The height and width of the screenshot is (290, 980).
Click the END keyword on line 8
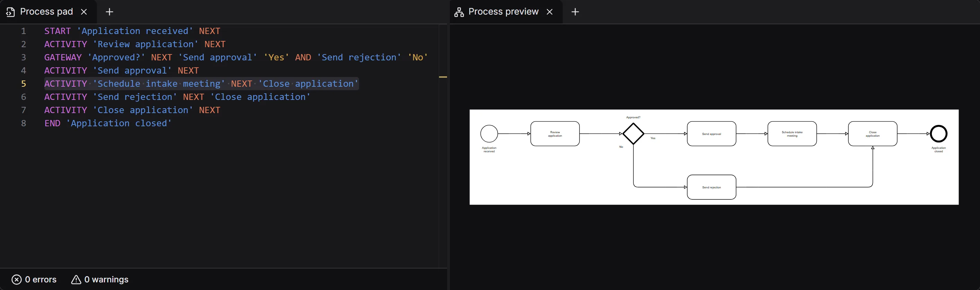(x=52, y=123)
